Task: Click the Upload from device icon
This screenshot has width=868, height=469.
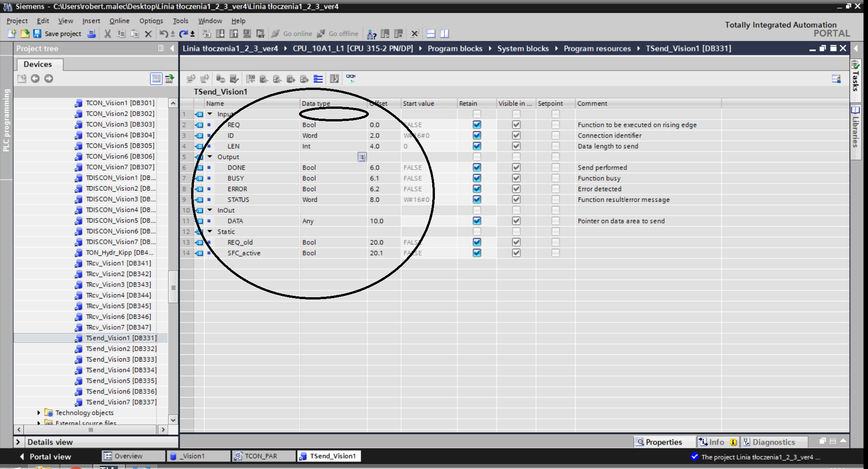Action: (234, 34)
